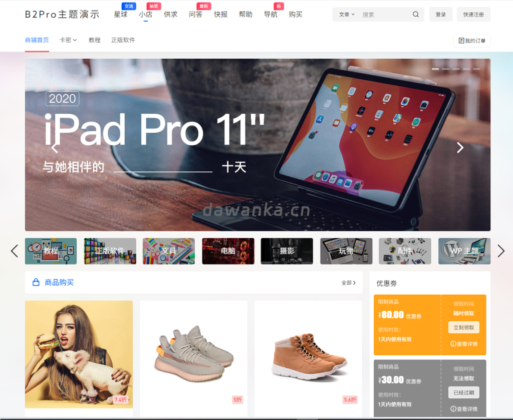Open 帮助 in the top navigation

tap(245, 15)
